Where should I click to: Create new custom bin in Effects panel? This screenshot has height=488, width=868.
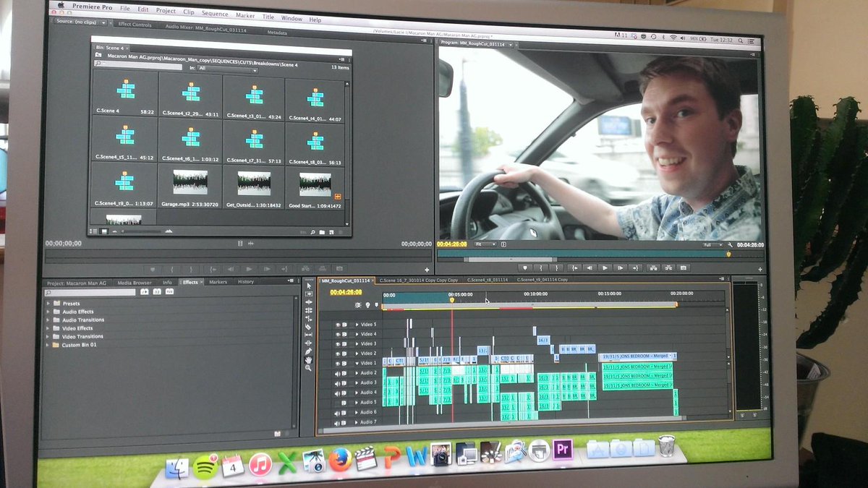pos(276,434)
